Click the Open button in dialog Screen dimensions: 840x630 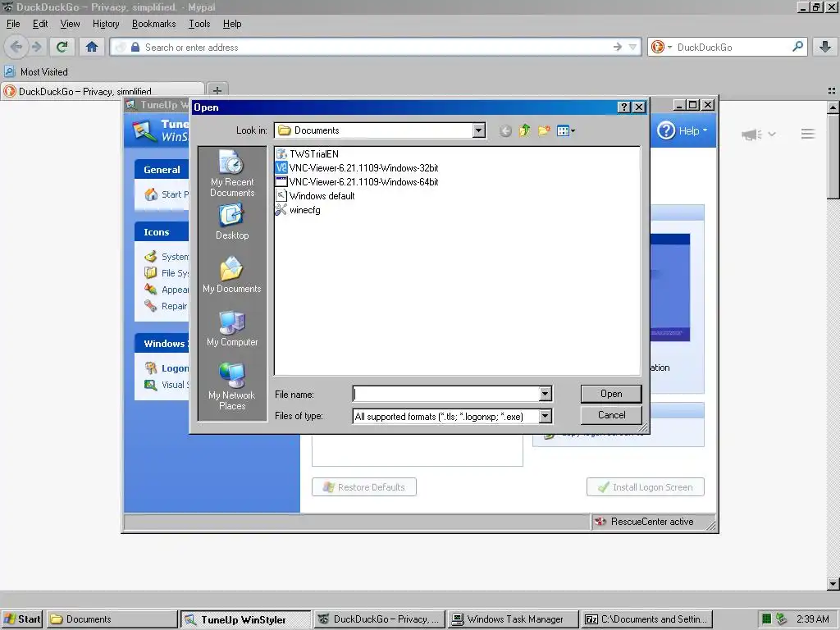coord(611,394)
